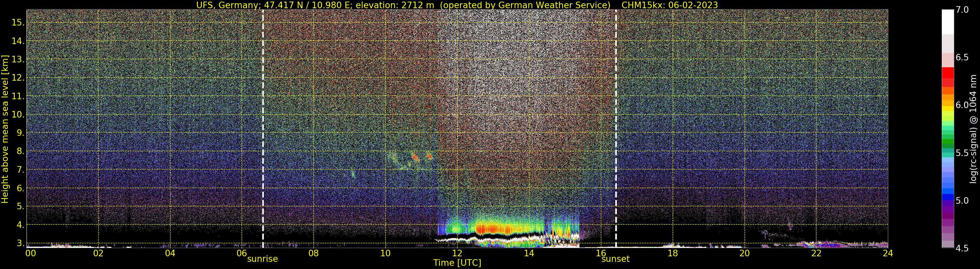Image resolution: width=980 pixels, height=269 pixels.
Task: Click the y-axis label "Height above mean sea level [km]"
Action: pos(5,129)
